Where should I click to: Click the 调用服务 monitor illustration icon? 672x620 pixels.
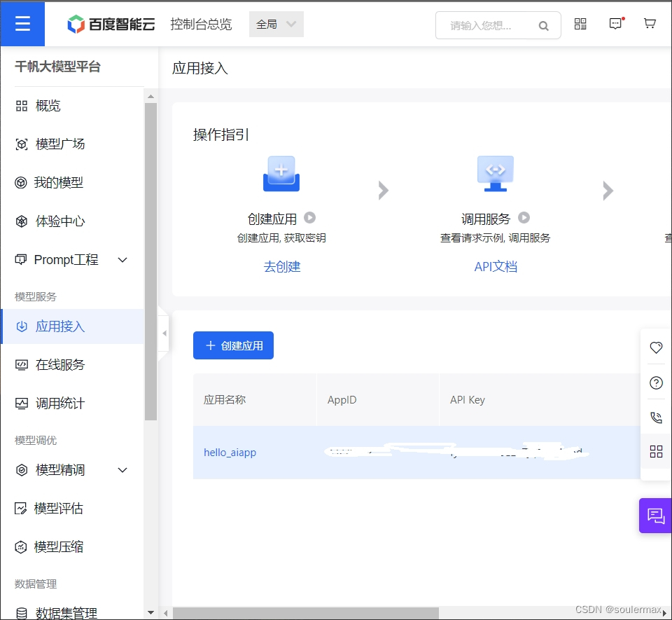click(496, 174)
